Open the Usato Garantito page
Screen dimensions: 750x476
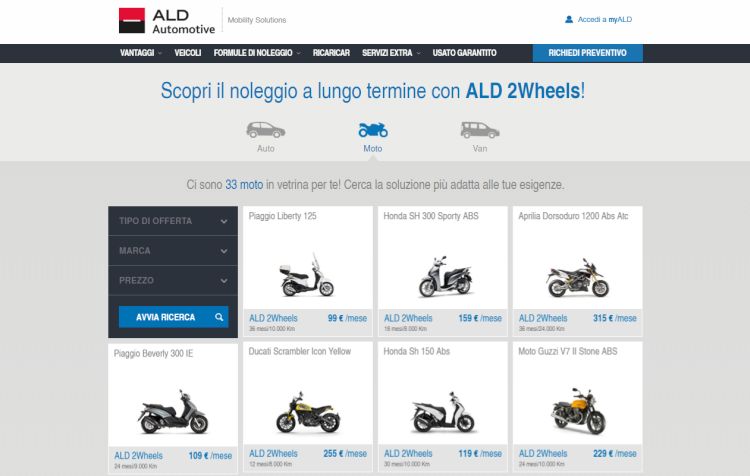click(x=464, y=53)
